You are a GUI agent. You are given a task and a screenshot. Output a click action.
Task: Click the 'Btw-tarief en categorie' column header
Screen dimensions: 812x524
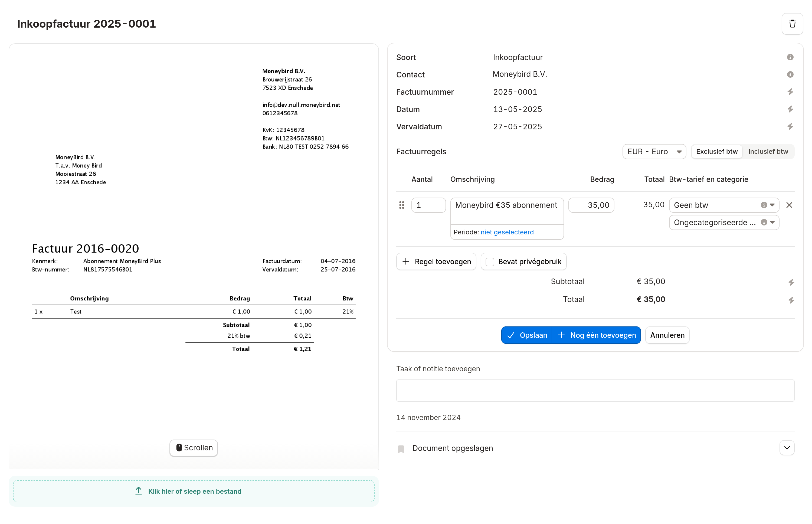click(708, 179)
